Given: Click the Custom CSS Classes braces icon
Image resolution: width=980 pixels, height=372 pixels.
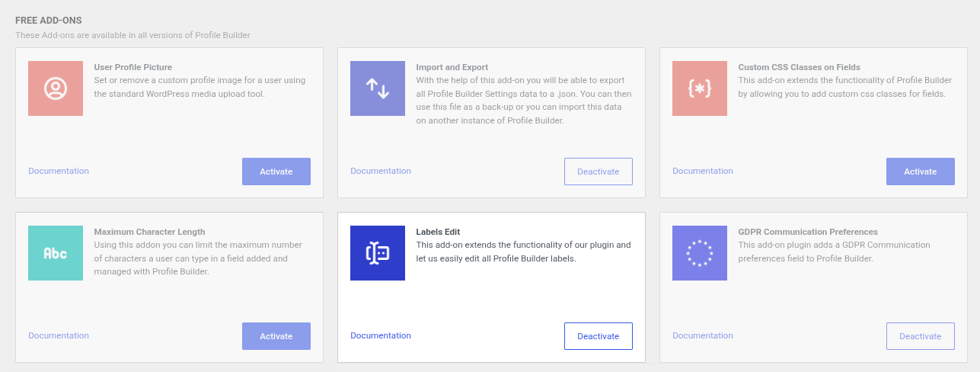Looking at the screenshot, I should click(700, 88).
